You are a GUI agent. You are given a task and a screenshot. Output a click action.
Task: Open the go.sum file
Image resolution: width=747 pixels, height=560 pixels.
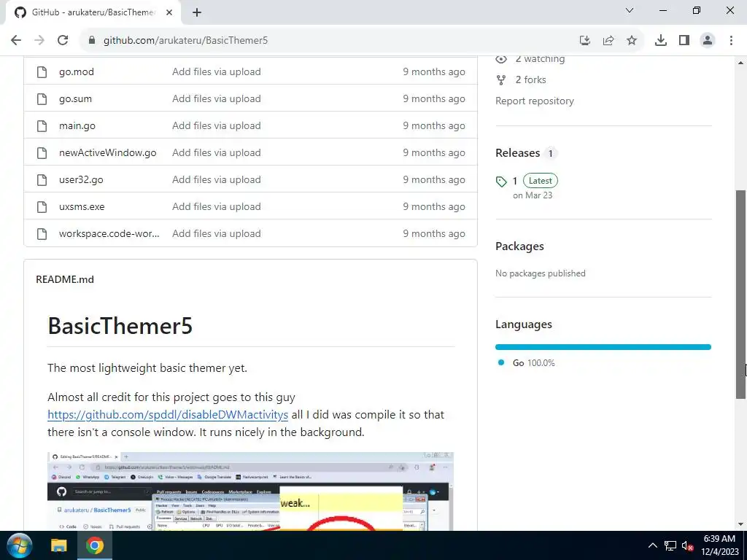(75, 99)
